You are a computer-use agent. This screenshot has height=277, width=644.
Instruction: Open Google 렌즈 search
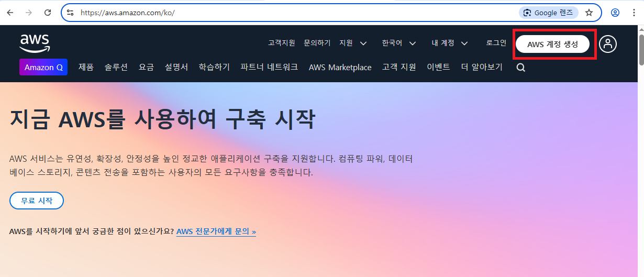click(549, 13)
